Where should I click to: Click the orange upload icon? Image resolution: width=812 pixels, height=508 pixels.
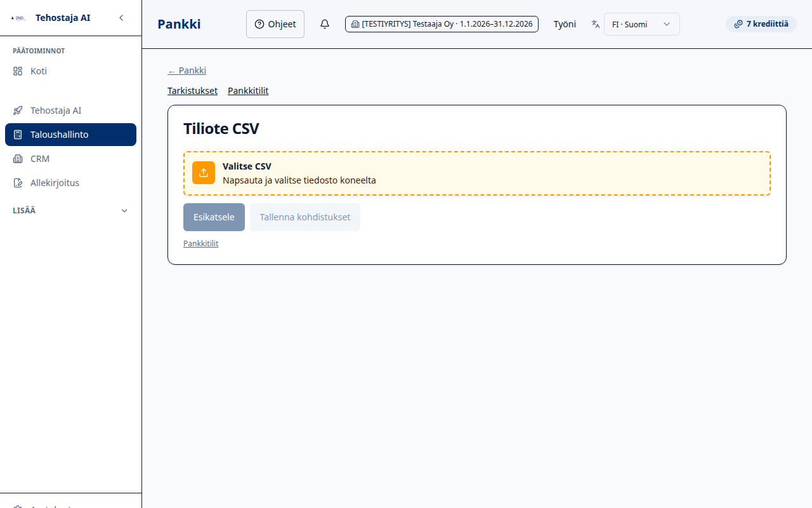coord(204,173)
